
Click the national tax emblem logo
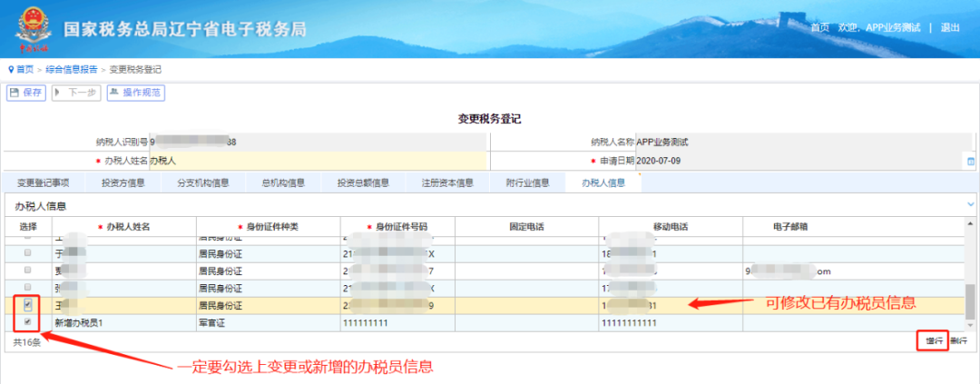click(x=34, y=28)
